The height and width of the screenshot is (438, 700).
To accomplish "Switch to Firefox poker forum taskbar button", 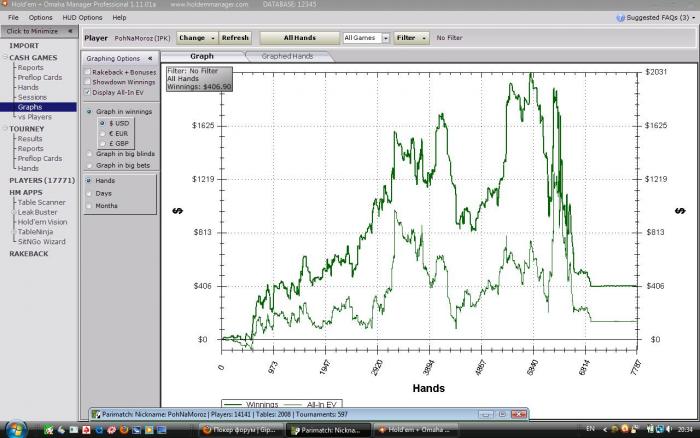I will tap(241, 430).
